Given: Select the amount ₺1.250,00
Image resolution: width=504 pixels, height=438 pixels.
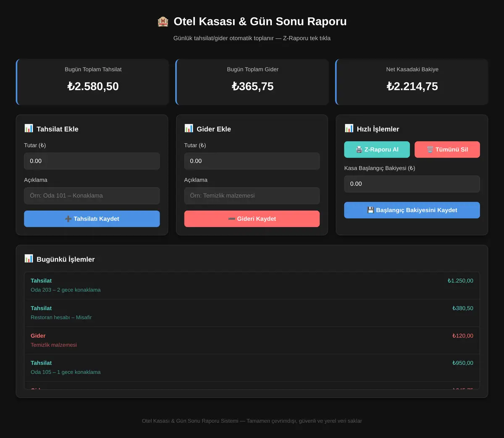Looking at the screenshot, I should pos(460,281).
